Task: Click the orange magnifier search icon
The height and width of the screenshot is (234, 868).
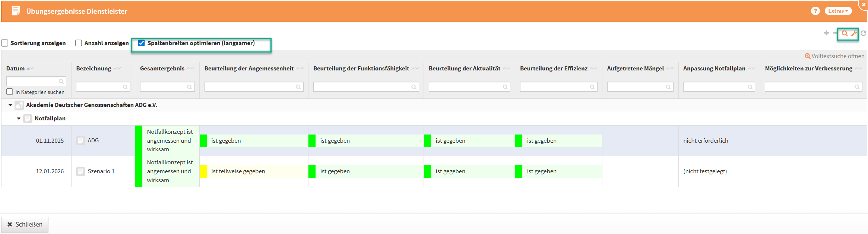Action: [845, 34]
